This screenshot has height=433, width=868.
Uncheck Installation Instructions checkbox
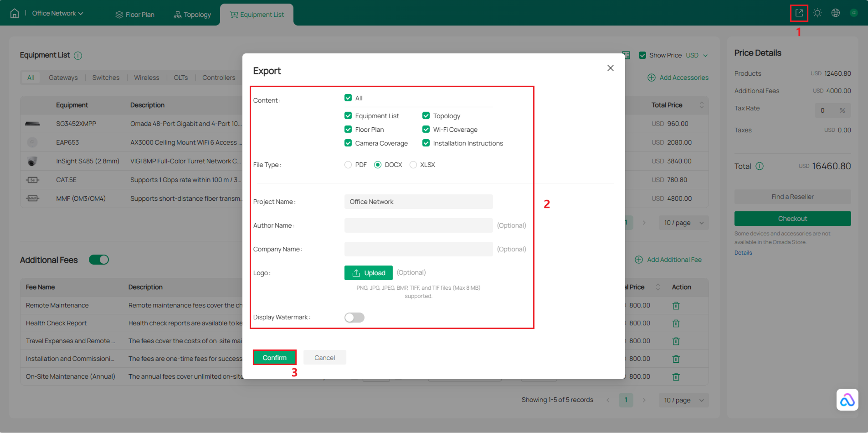(x=426, y=143)
